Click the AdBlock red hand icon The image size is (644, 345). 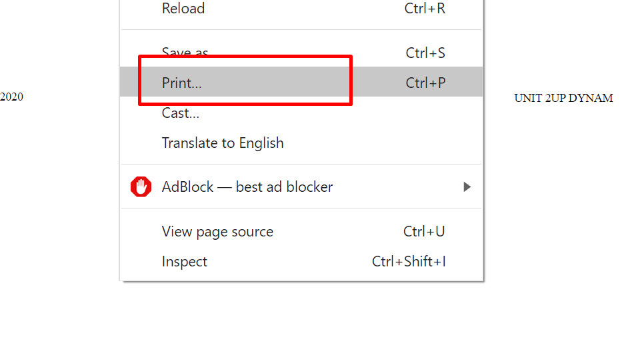tap(141, 187)
